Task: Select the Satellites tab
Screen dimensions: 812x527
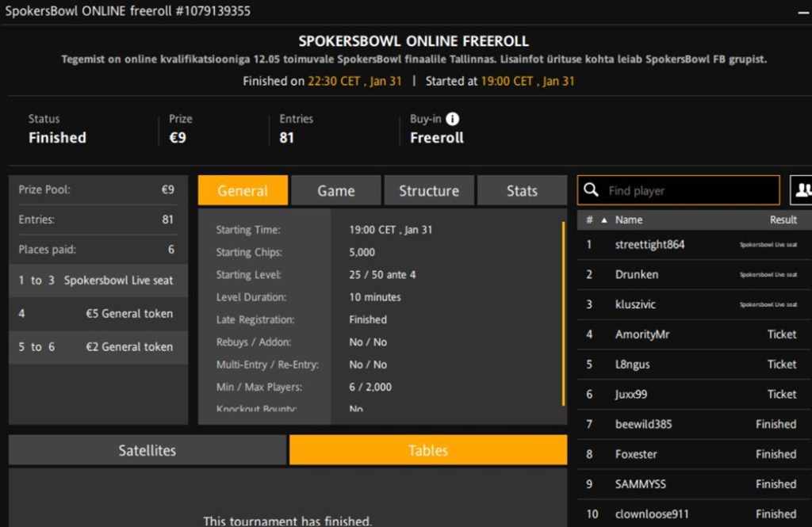Action: [x=147, y=450]
